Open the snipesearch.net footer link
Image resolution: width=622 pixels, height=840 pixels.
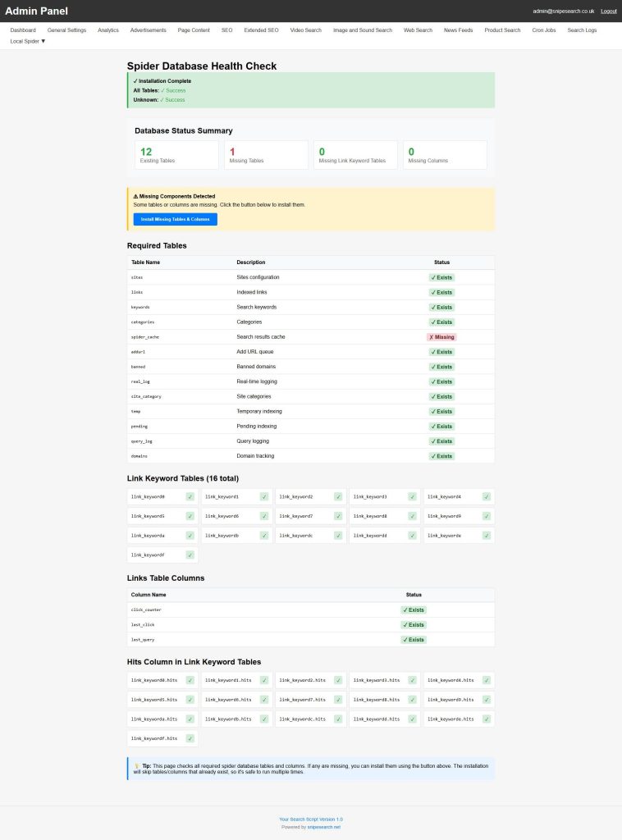point(323,827)
